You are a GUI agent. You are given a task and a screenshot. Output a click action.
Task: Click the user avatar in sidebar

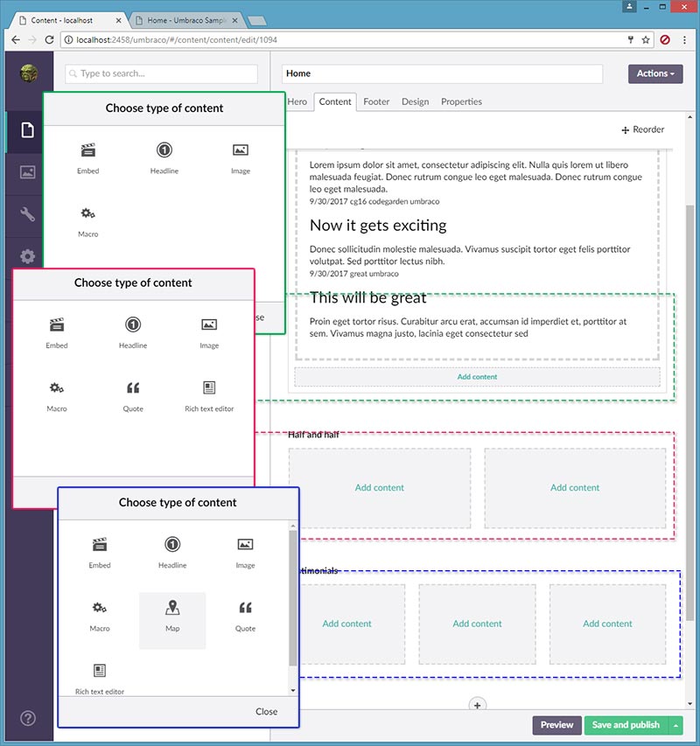pos(29,73)
